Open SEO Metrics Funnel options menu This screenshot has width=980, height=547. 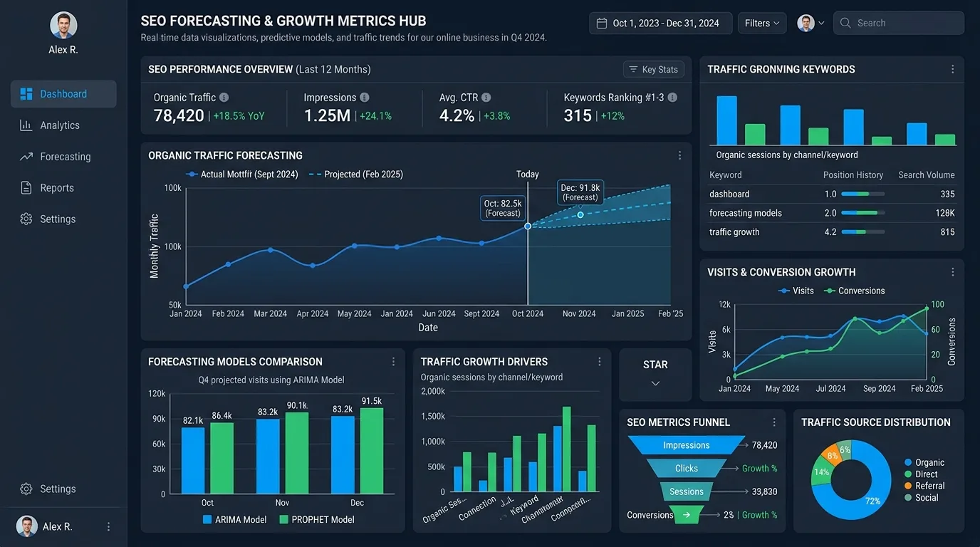(774, 422)
